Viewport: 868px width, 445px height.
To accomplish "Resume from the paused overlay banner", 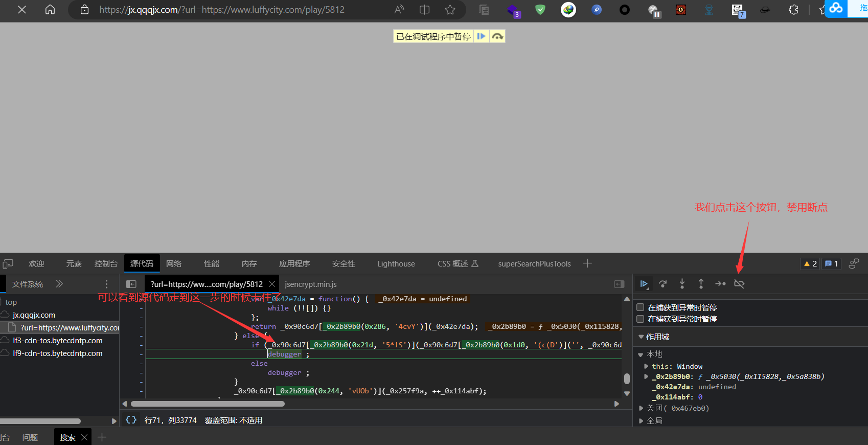I will coord(481,36).
